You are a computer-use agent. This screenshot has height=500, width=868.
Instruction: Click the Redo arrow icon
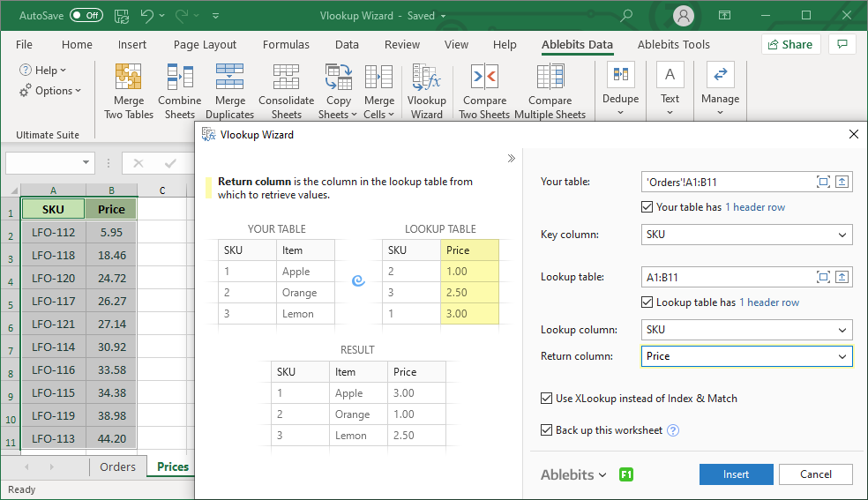182,16
